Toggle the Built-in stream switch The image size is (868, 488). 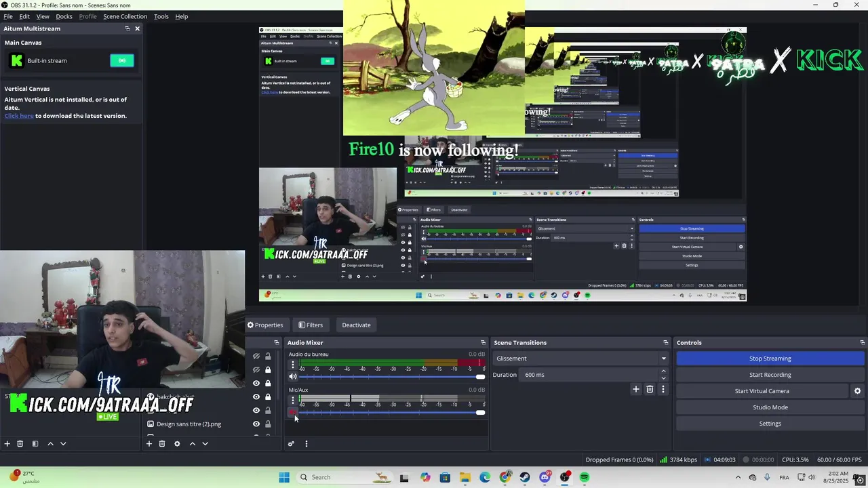click(122, 60)
